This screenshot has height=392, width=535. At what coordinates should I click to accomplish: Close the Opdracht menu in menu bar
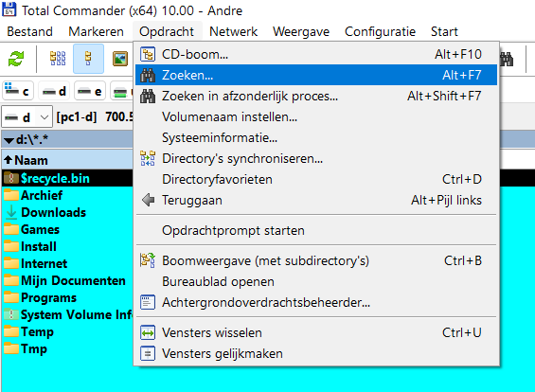[167, 32]
